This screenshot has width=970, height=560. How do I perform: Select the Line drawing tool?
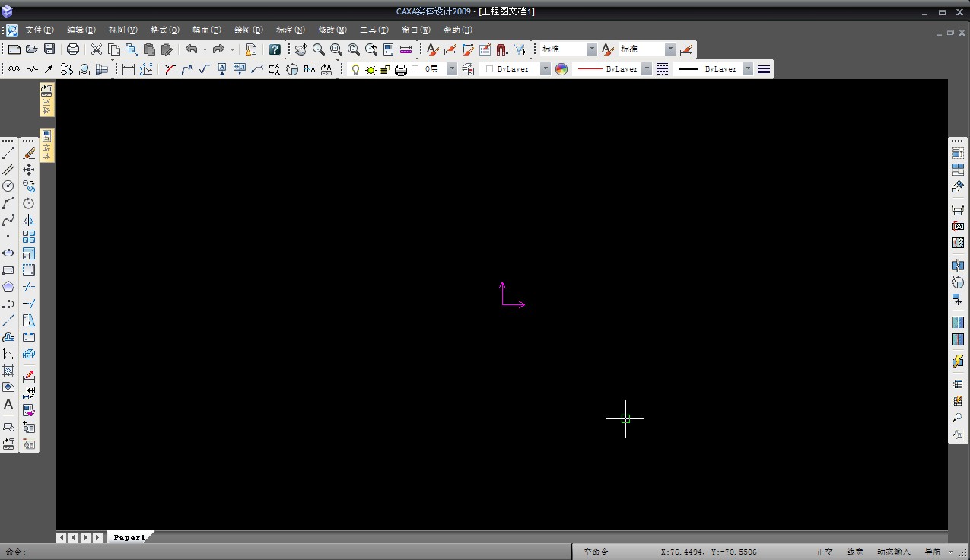point(8,153)
